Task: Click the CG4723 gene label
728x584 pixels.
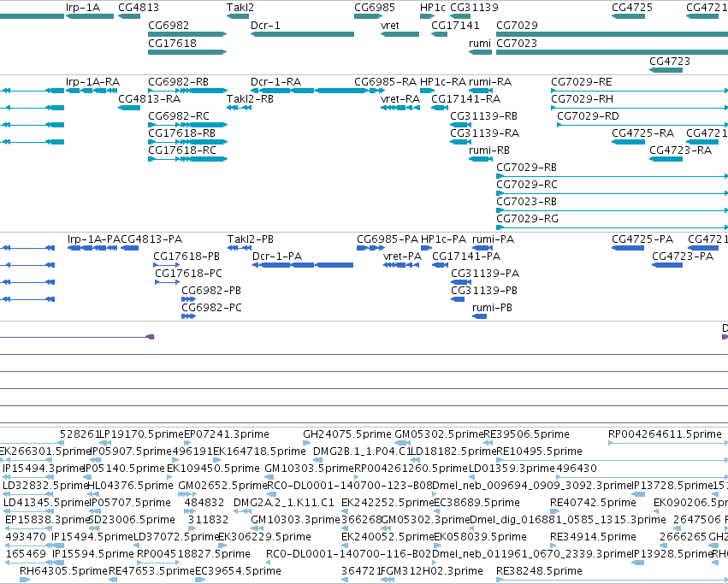Action: (670, 62)
